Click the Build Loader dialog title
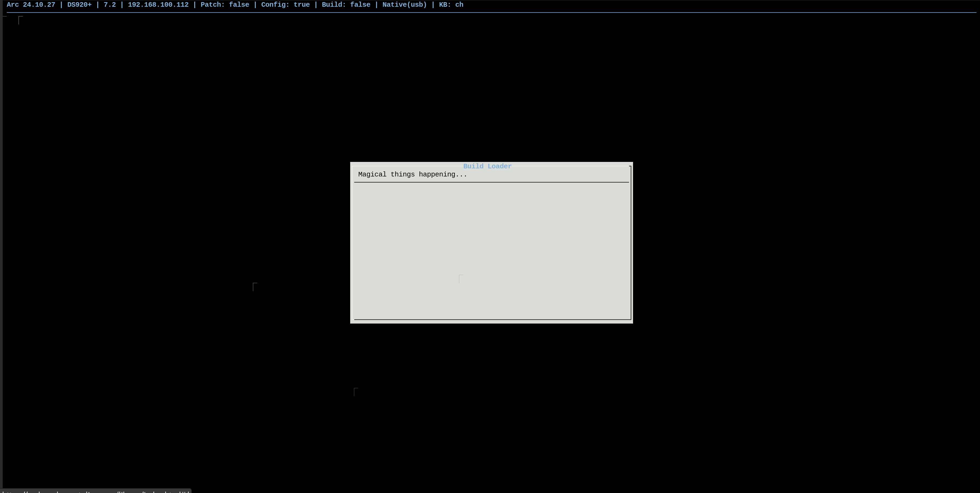 pos(487,166)
